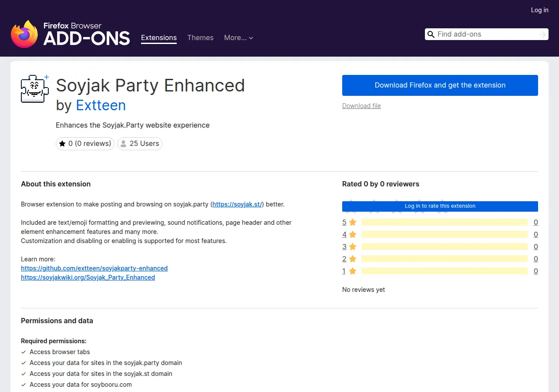This screenshot has height=392, width=559.
Task: Open the Themes tab
Action: pyautogui.click(x=200, y=38)
